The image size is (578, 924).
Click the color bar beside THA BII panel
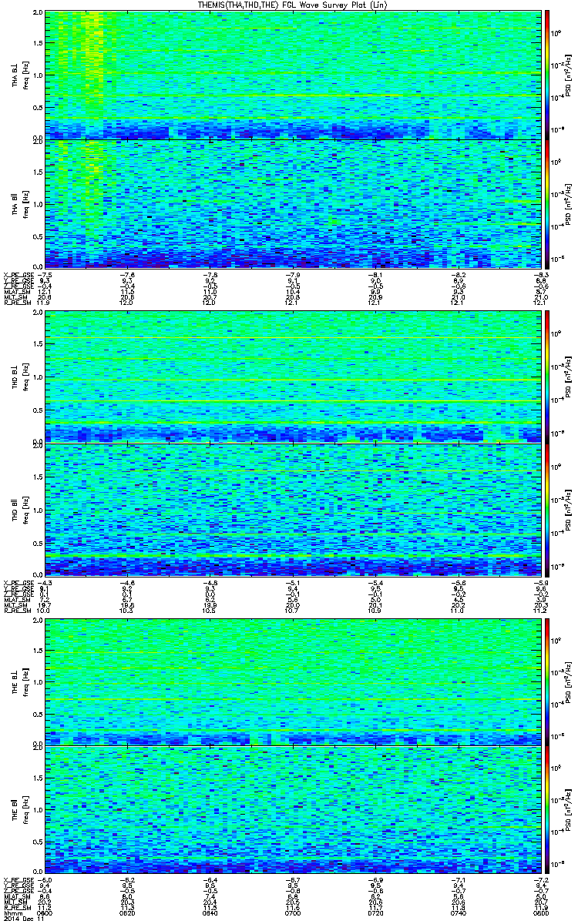548,203
